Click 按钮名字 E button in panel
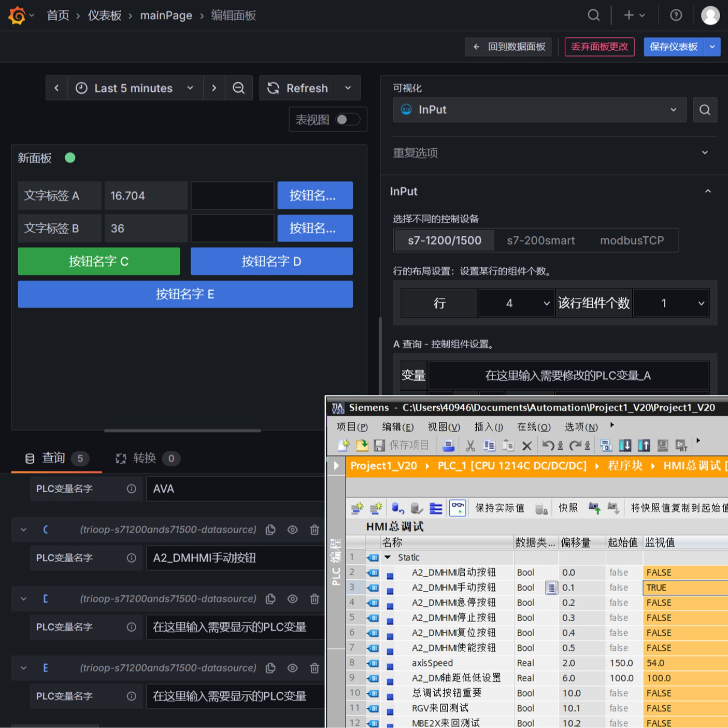Image resolution: width=728 pixels, height=728 pixels. pos(185,294)
